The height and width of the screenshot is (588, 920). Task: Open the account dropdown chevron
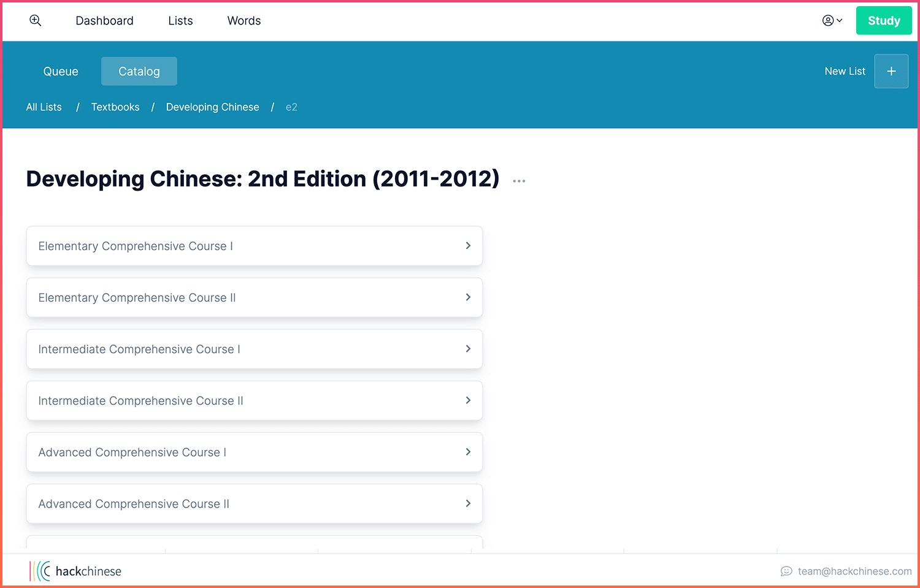tap(839, 20)
